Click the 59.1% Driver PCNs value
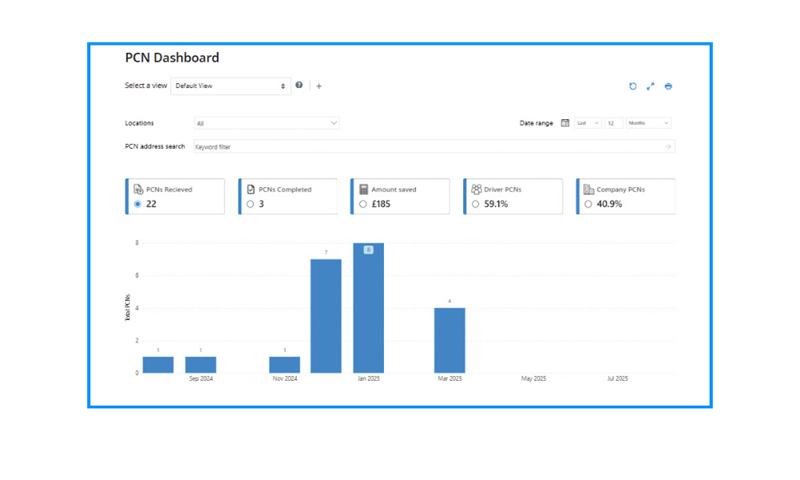 [496, 204]
